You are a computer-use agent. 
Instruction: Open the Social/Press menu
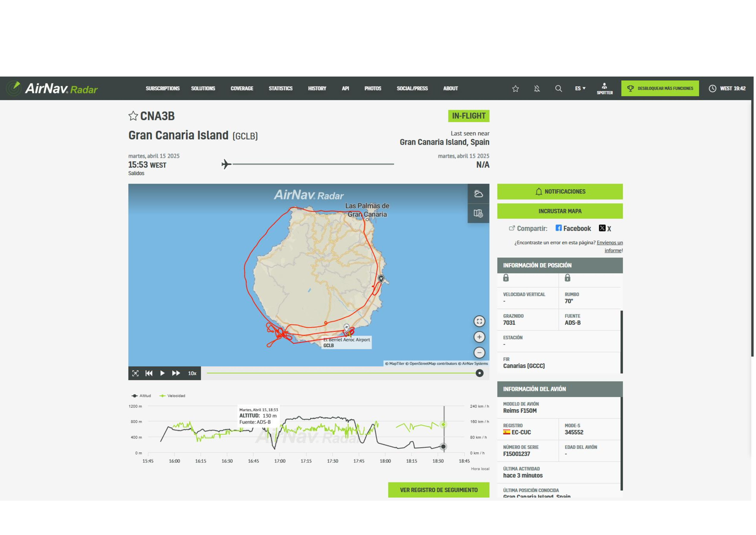(412, 89)
